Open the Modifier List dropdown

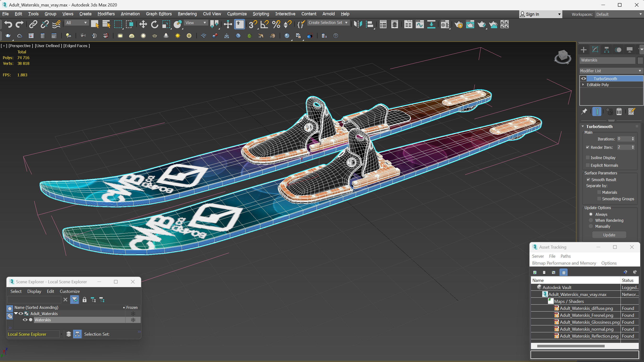(611, 71)
